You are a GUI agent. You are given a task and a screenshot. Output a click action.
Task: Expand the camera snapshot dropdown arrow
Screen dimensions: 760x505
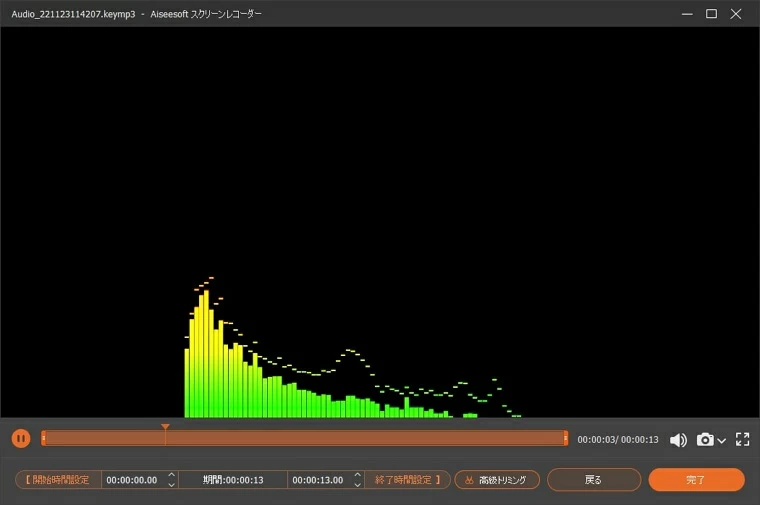[721, 441]
